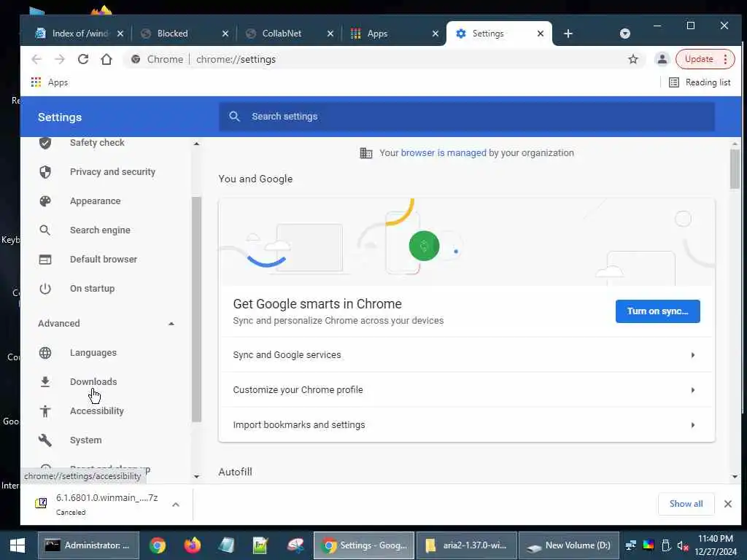
Task: Click the main page vertical scrollbar thumb
Action: (735, 169)
